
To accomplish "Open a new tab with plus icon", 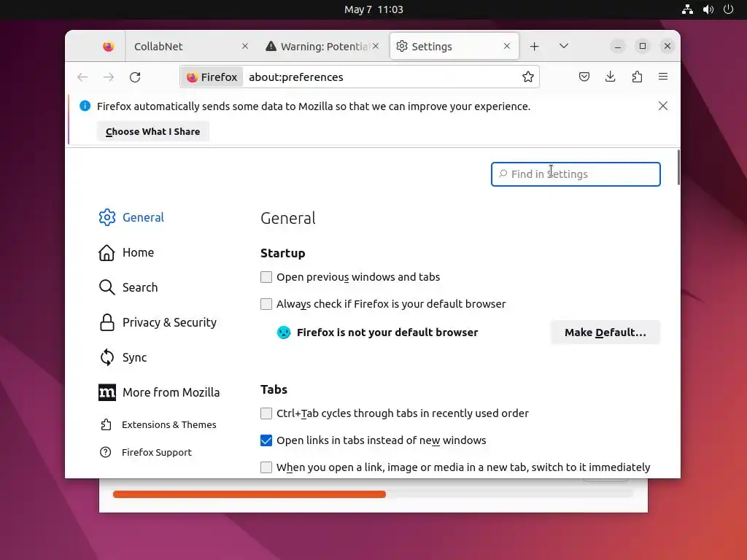I will 535,46.
